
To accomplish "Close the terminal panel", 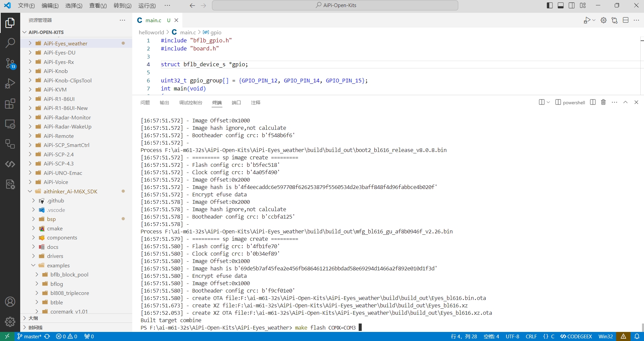I will (x=636, y=102).
